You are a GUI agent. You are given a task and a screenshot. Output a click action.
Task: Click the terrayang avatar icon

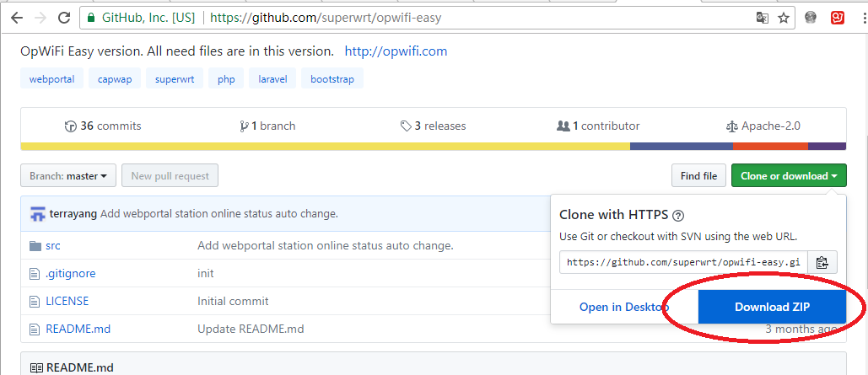pos(38,213)
